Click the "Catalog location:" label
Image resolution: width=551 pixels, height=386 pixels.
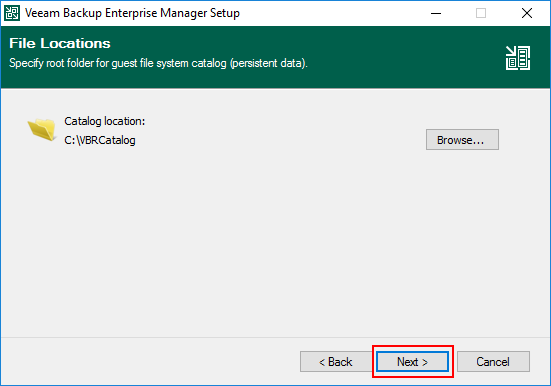104,121
